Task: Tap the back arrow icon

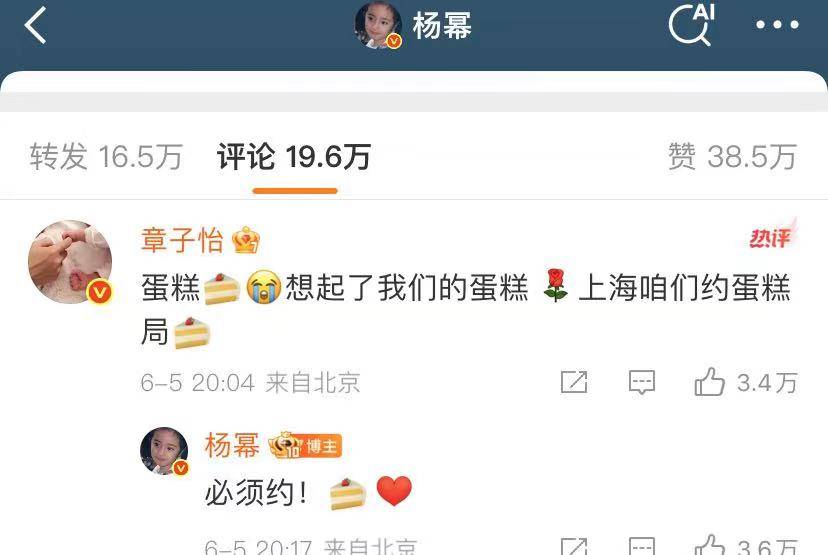Action: [35, 25]
